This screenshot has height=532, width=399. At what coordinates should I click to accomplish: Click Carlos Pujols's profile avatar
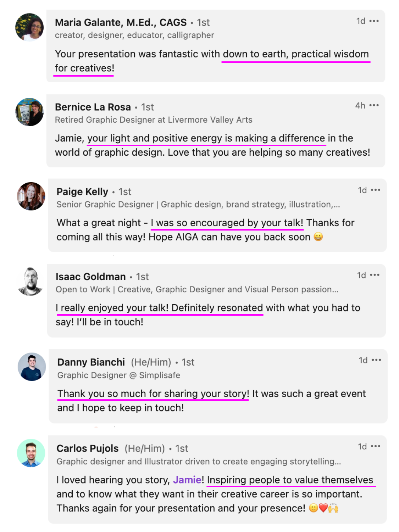31,453
